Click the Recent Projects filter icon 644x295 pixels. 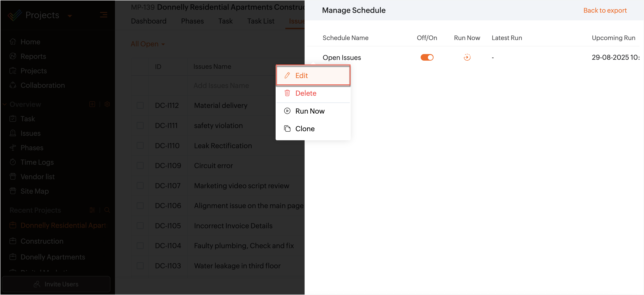92,210
